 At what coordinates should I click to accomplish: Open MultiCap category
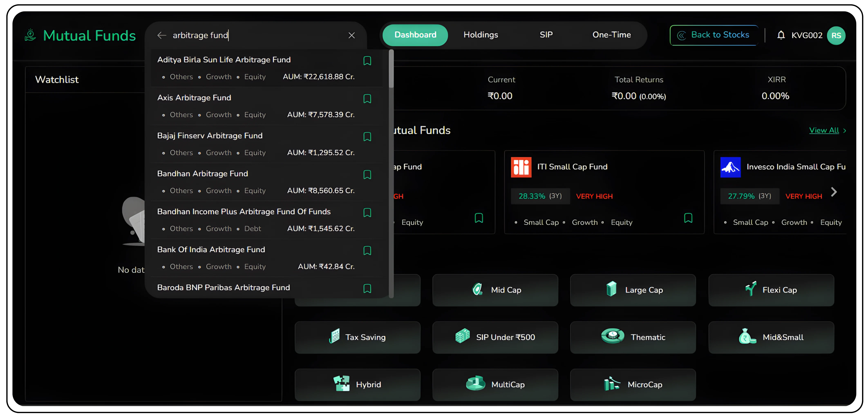(x=495, y=385)
